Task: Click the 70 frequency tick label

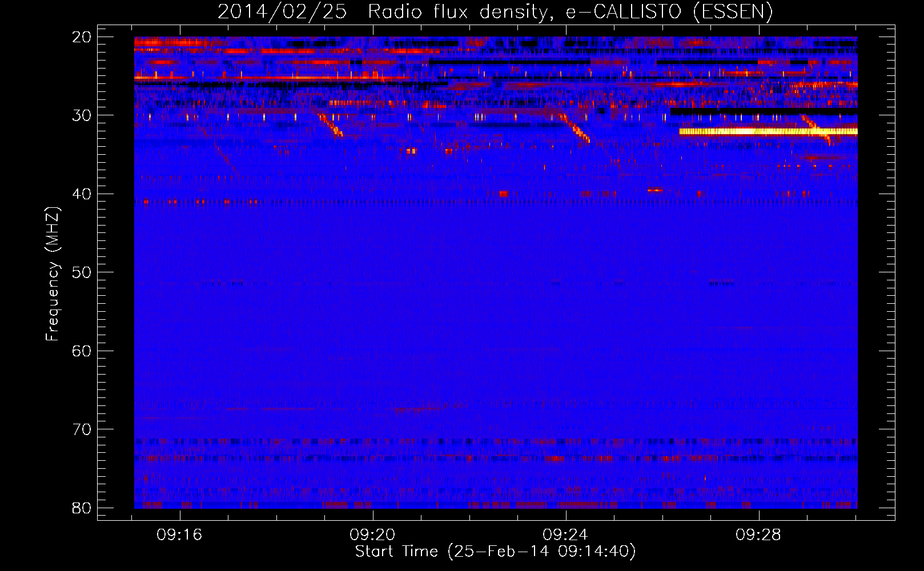Action: point(82,429)
